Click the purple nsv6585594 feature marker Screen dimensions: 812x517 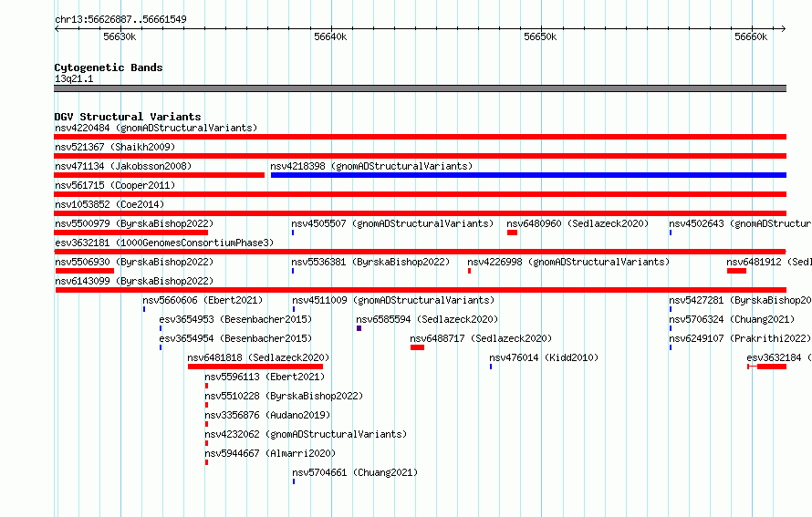click(x=359, y=328)
